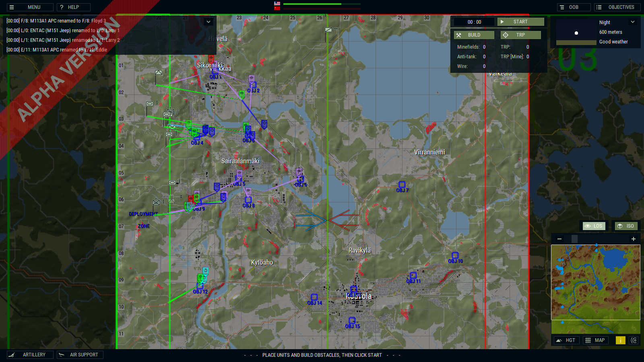This screenshot has height=362, width=644.
Task: Click the '600 meters' visibility text
Action: [611, 32]
